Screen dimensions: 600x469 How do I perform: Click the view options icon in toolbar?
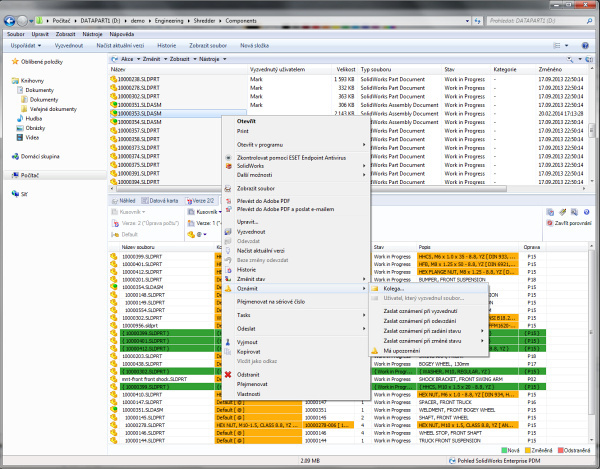[x=557, y=46]
